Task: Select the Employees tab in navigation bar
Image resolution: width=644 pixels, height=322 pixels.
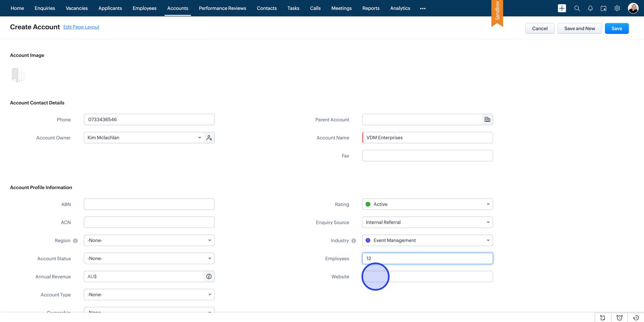Action: 144,8
